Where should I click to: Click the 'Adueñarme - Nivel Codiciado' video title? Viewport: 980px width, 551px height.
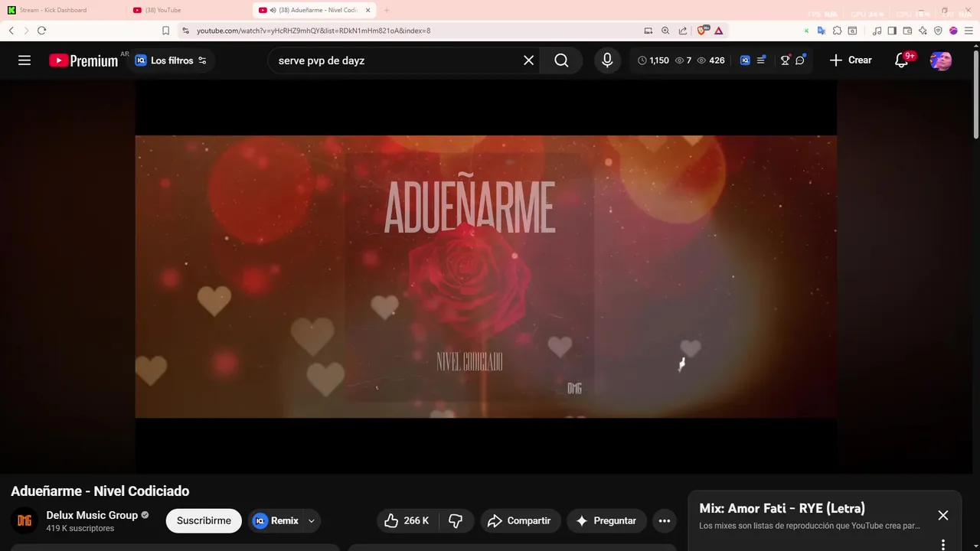(100, 491)
